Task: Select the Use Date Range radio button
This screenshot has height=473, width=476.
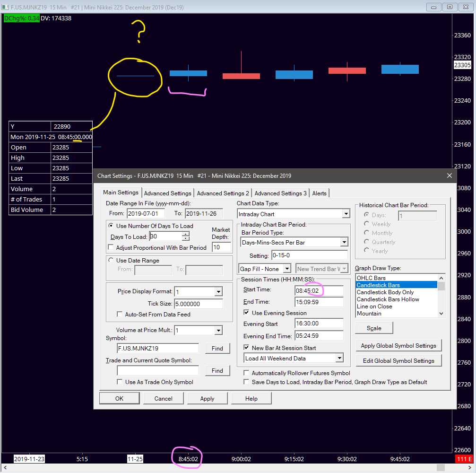Action: (111, 260)
